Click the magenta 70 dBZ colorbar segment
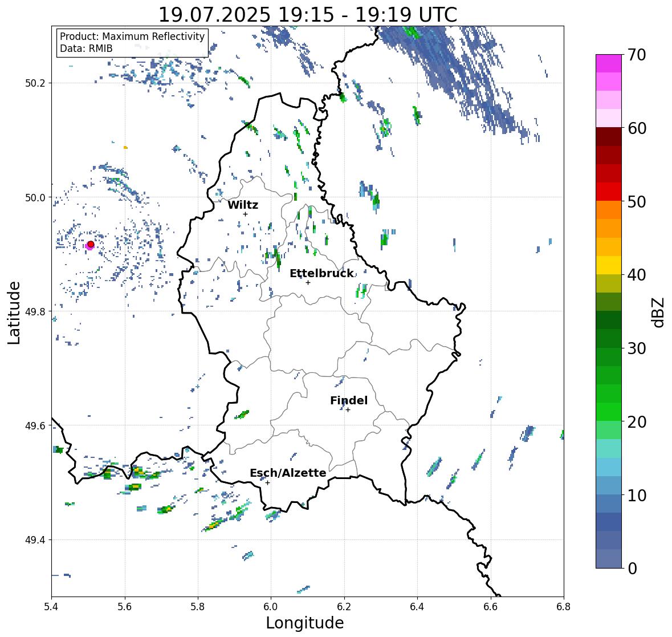 point(609,63)
